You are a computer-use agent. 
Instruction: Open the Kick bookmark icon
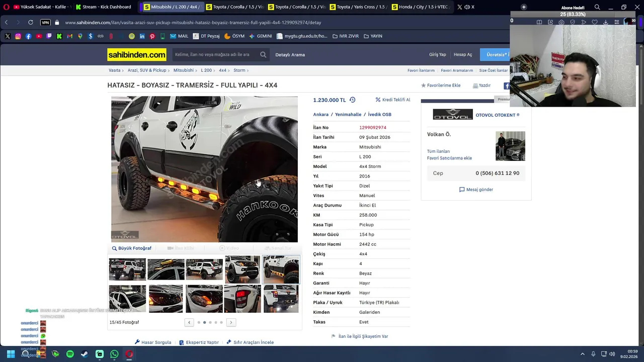(x=59, y=36)
